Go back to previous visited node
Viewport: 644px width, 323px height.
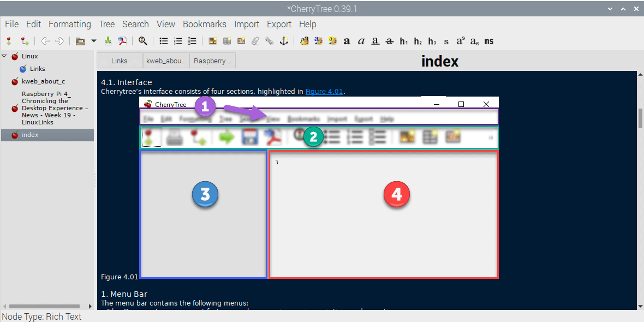45,41
